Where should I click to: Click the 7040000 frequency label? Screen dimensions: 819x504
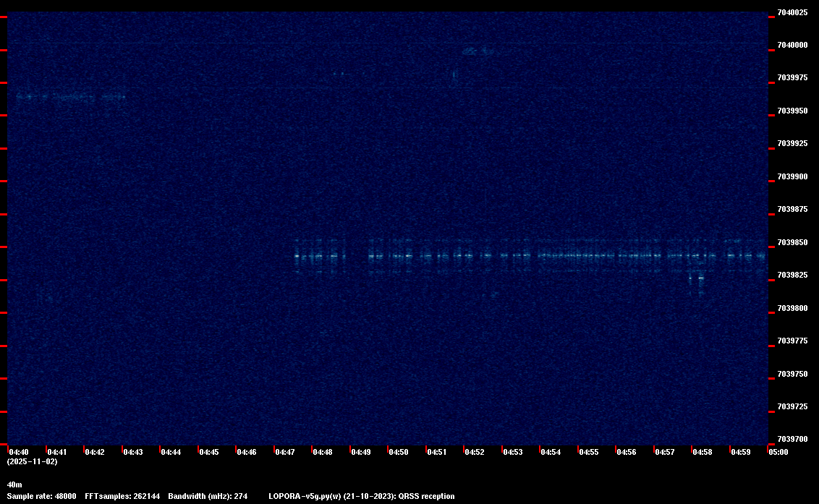click(x=792, y=46)
